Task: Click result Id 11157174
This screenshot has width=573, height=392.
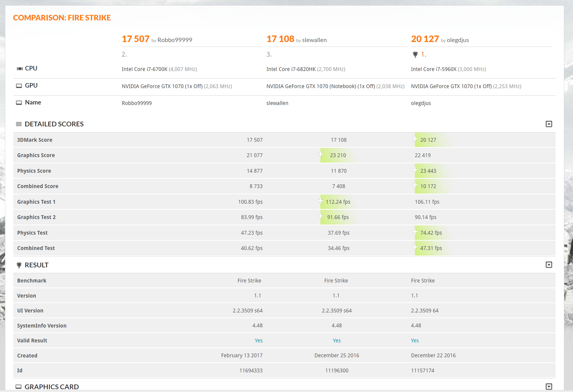Action: 423,371
